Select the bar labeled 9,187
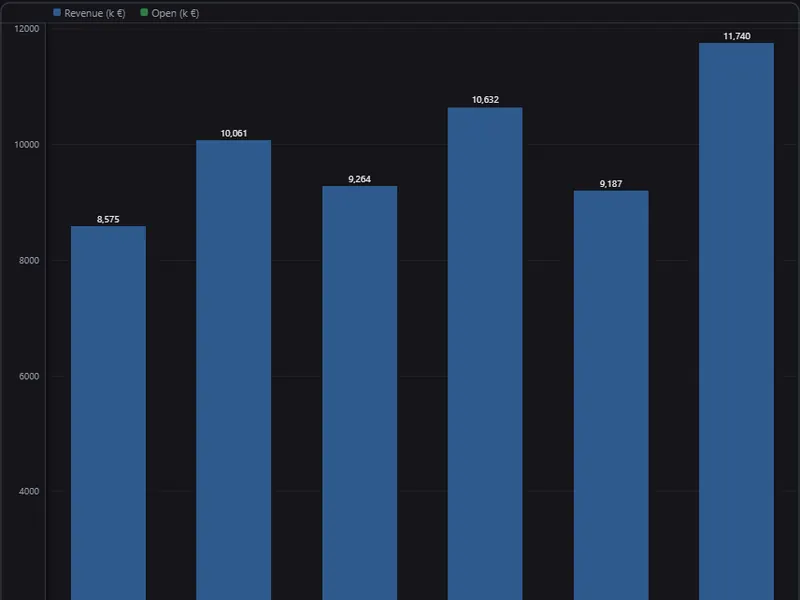 click(611, 395)
